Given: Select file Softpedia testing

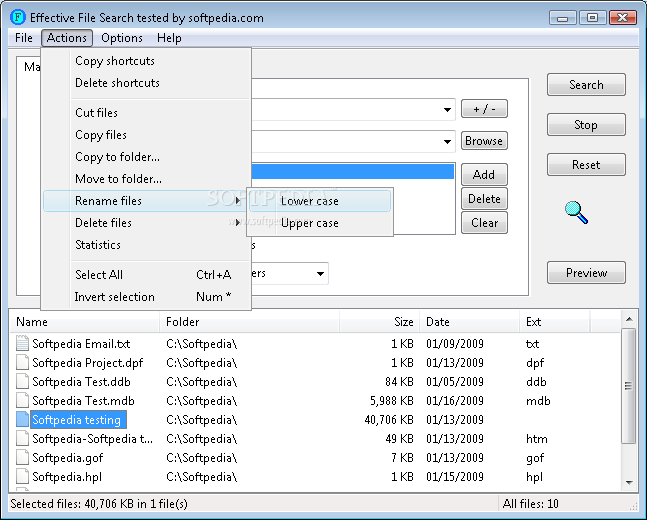Looking at the screenshot, I should coord(77,420).
